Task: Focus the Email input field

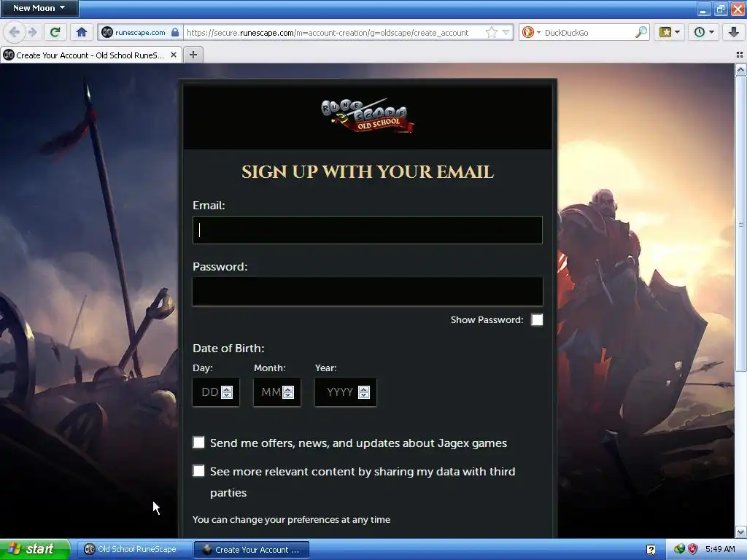Action: pos(368,230)
